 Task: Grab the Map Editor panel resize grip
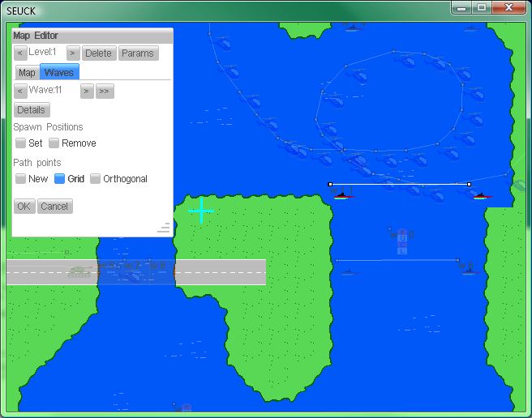pyautogui.click(x=164, y=228)
